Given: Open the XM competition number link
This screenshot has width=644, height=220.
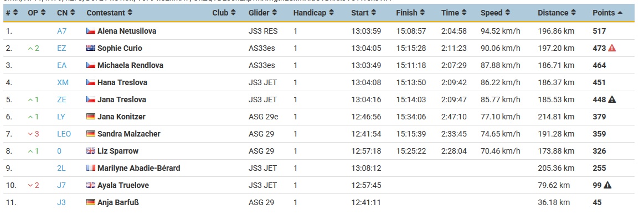Looking at the screenshot, I should 63,82.
